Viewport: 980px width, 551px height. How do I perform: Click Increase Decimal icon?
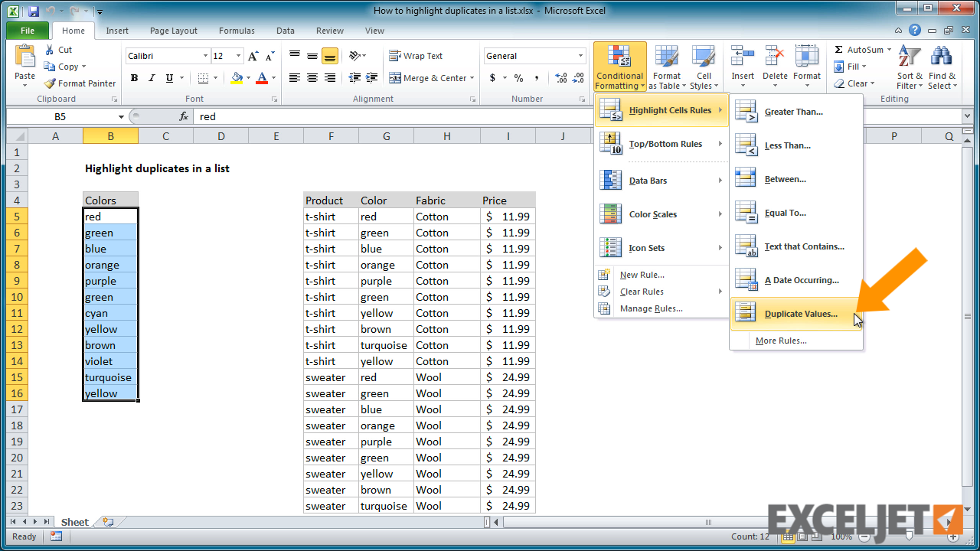tap(560, 78)
